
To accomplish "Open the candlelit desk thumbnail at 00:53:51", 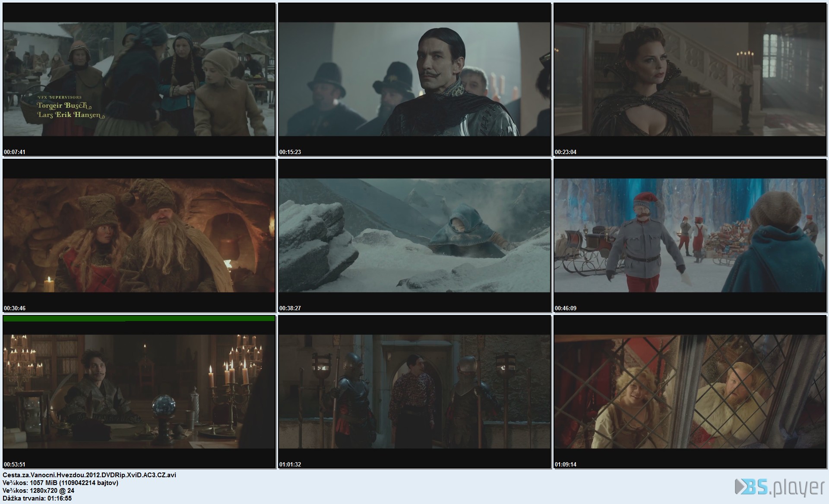I will tap(139, 391).
